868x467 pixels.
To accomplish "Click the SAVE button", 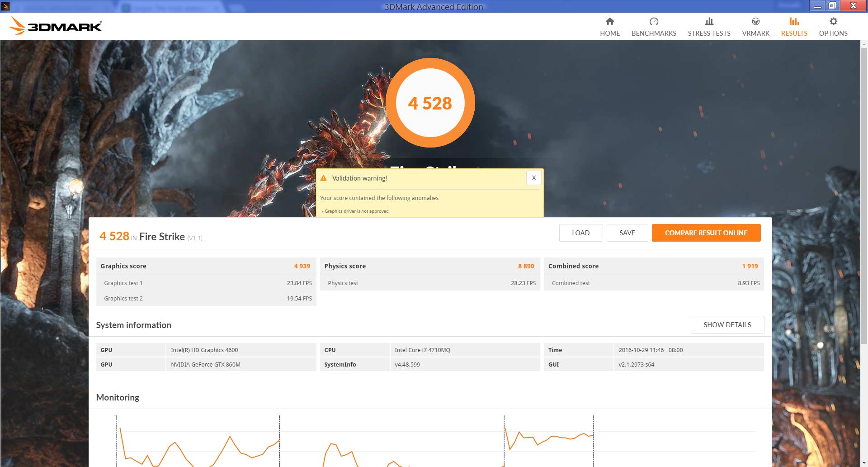I will (627, 233).
